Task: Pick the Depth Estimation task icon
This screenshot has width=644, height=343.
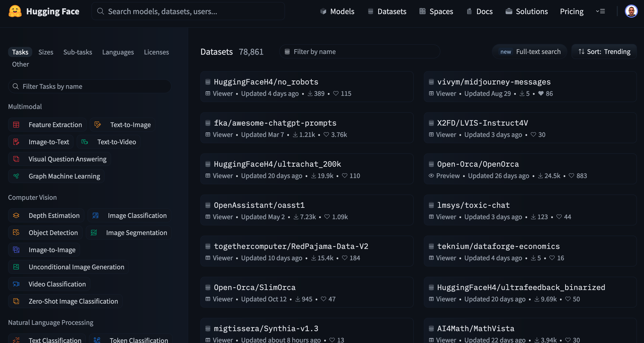Action: tap(16, 215)
